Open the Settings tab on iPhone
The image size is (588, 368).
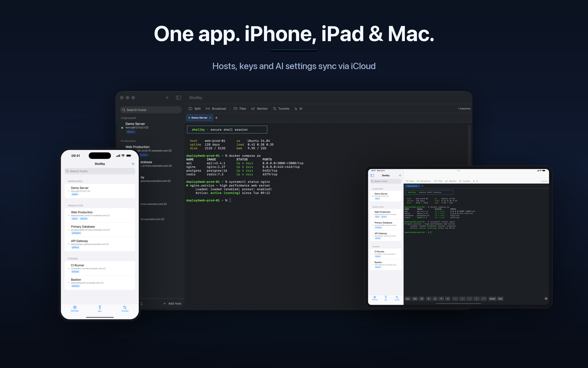[75, 309]
